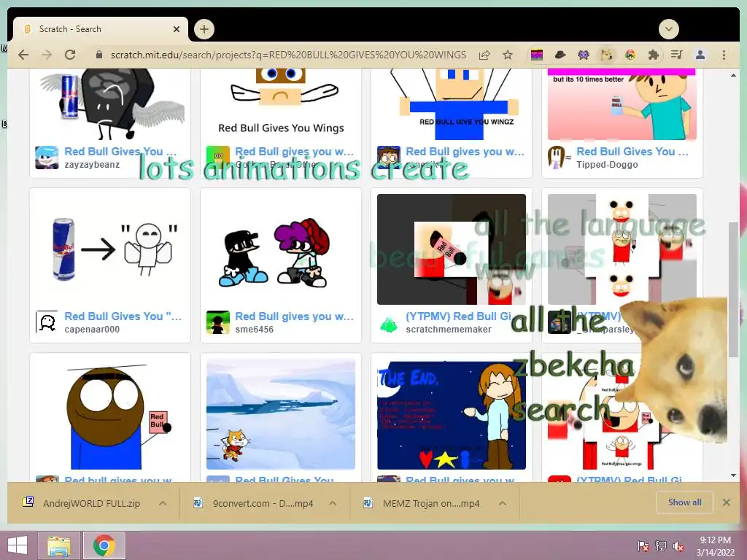
Task: Open Tipped-Doggo's Red Bull Gives You project link
Action: [632, 152]
